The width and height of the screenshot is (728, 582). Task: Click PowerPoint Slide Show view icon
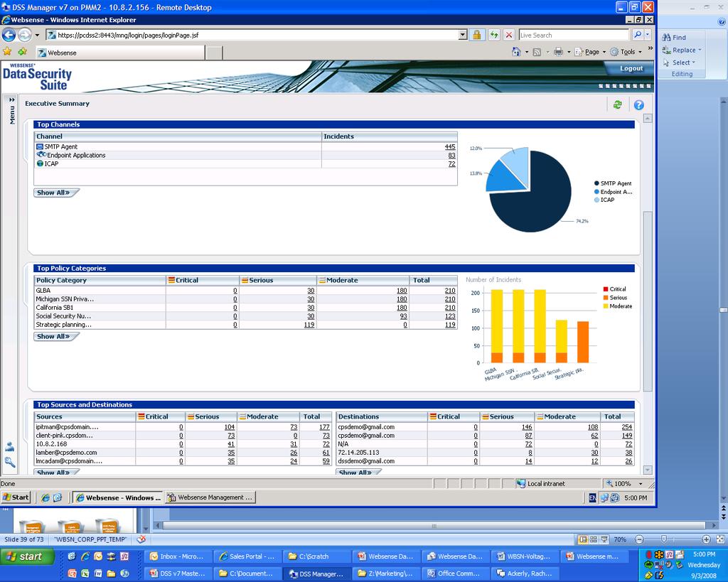pos(604,539)
